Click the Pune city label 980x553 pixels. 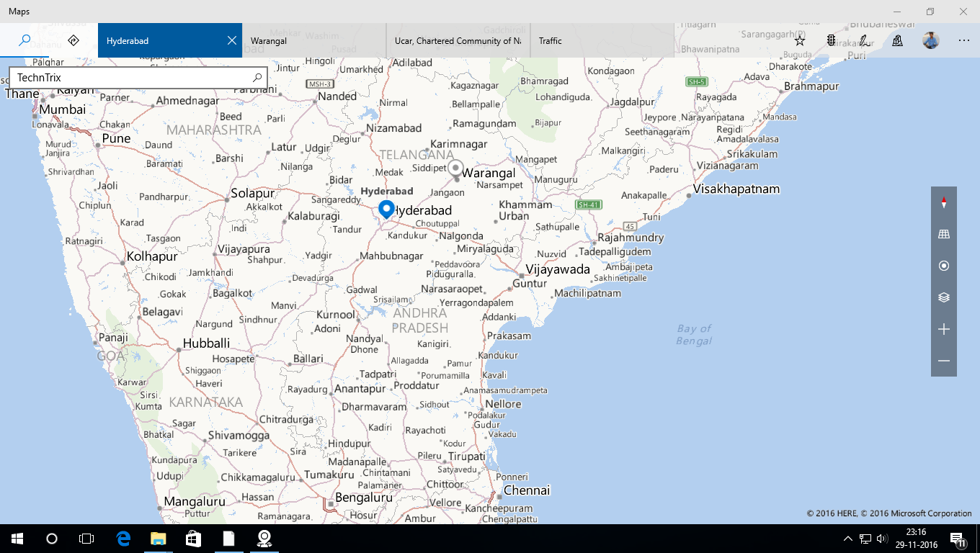tap(116, 138)
